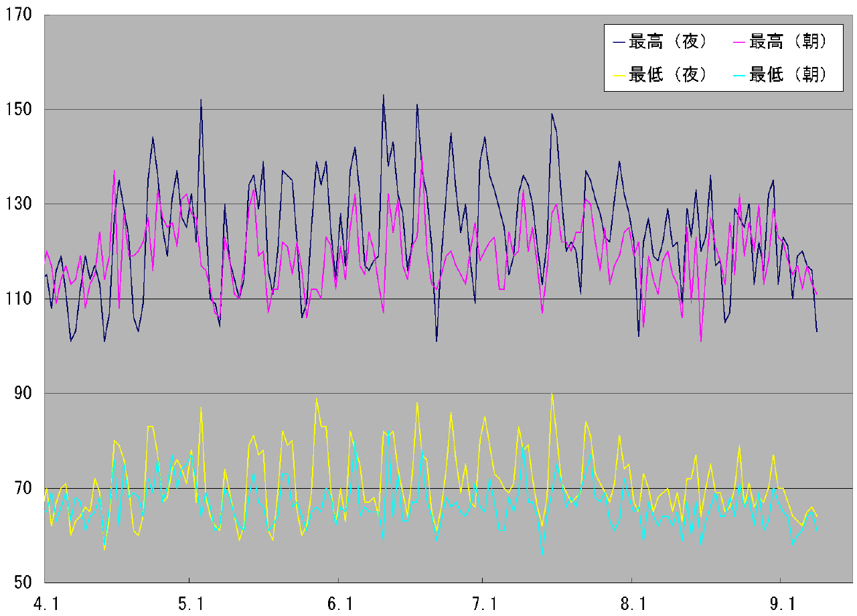Select the 9.1 date label on the x-axis
Screen dimensions: 857x616
(x=781, y=603)
